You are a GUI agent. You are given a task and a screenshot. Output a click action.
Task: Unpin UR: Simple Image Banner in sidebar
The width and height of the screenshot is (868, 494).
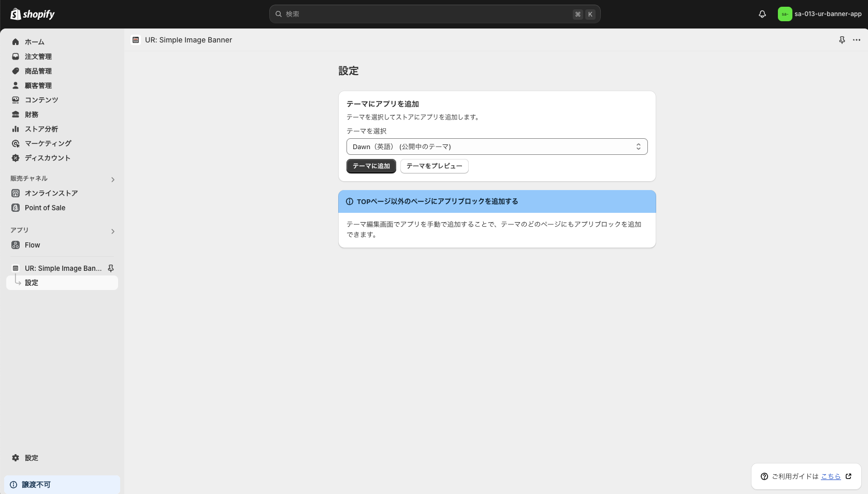pyautogui.click(x=111, y=268)
